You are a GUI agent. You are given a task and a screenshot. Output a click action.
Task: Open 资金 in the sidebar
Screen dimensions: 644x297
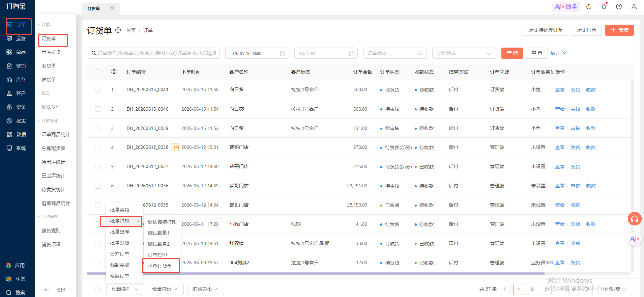16,107
